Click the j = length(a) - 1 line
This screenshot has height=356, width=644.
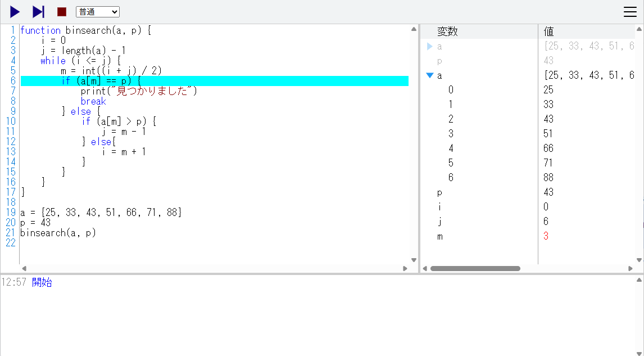(x=83, y=51)
